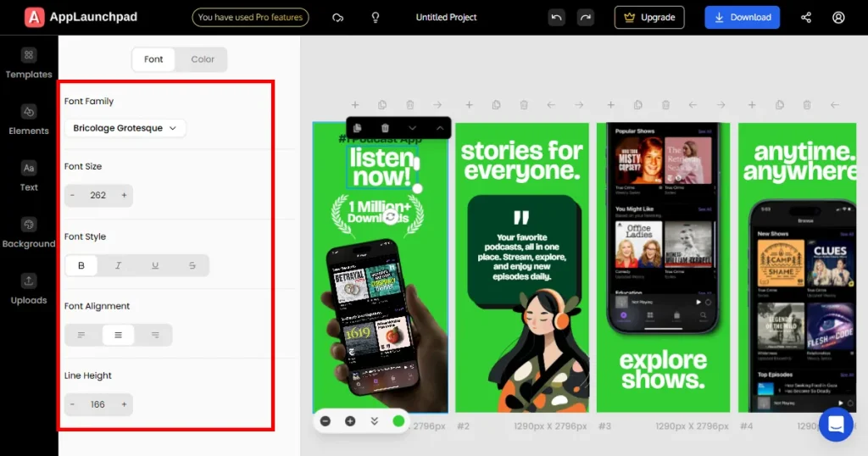The height and width of the screenshot is (456, 868).
Task: Bring layer forward with floating up chevron
Action: point(440,128)
